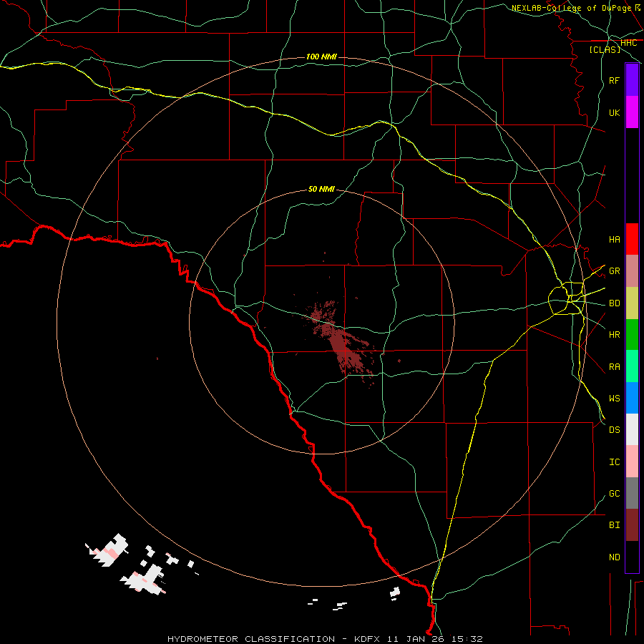Click the NEXLAB-College of DuPage text
This screenshot has height=644, width=644.
(x=571, y=8)
